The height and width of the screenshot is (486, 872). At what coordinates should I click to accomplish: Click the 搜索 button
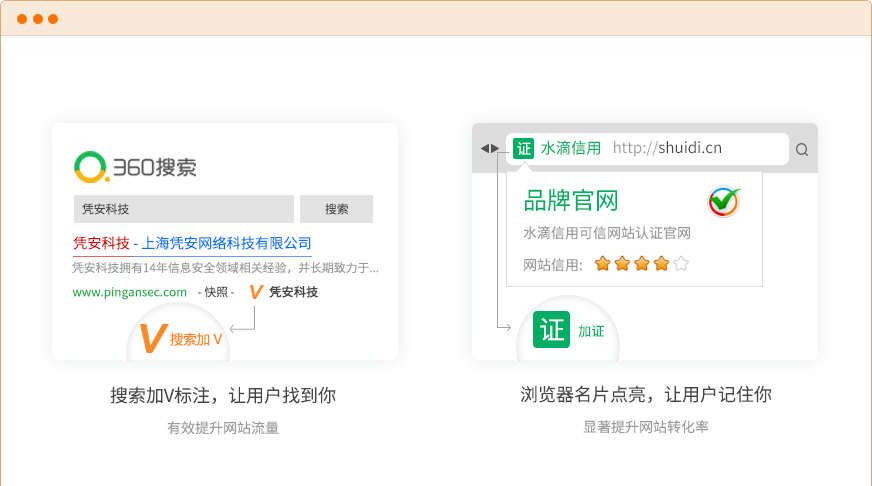pos(336,209)
